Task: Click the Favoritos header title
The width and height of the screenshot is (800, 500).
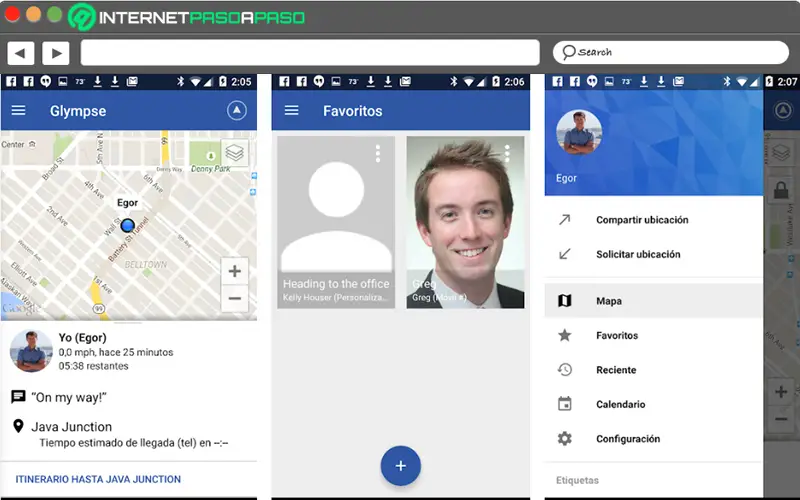Action: [353, 111]
